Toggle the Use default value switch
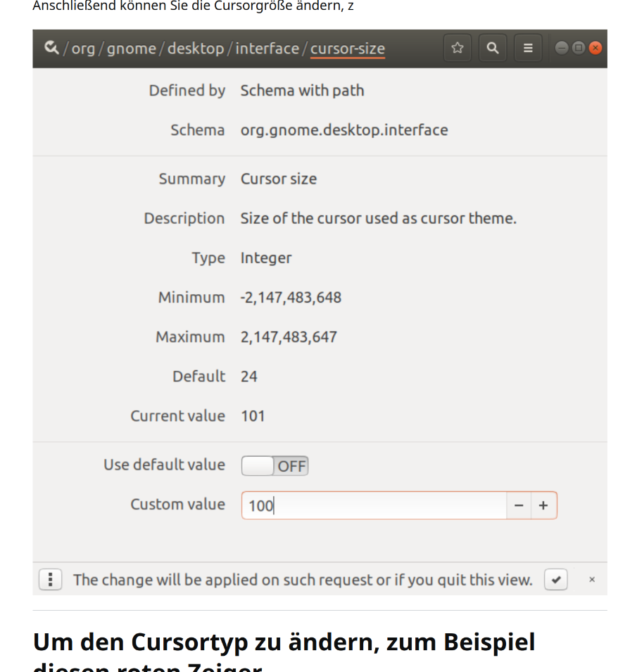The height and width of the screenshot is (672, 637). pyautogui.click(x=275, y=466)
